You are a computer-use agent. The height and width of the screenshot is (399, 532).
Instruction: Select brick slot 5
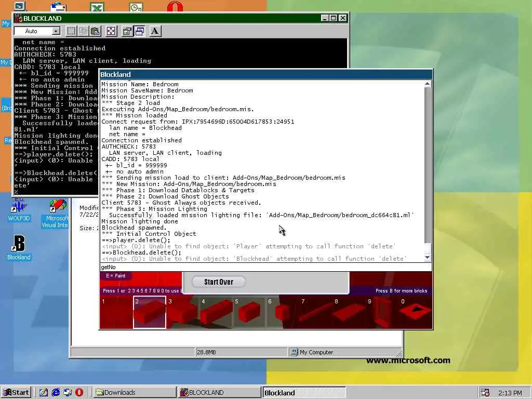(249, 312)
